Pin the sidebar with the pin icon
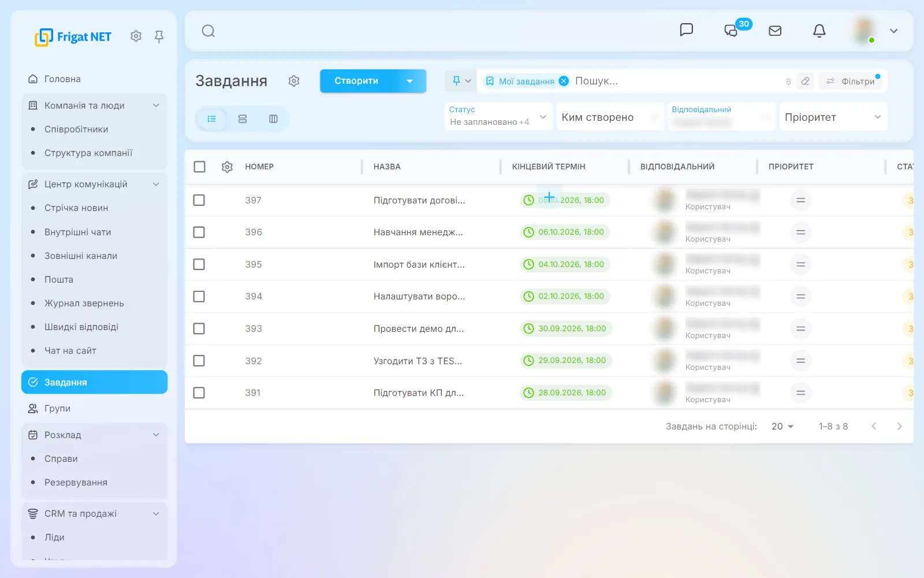 pos(159,36)
